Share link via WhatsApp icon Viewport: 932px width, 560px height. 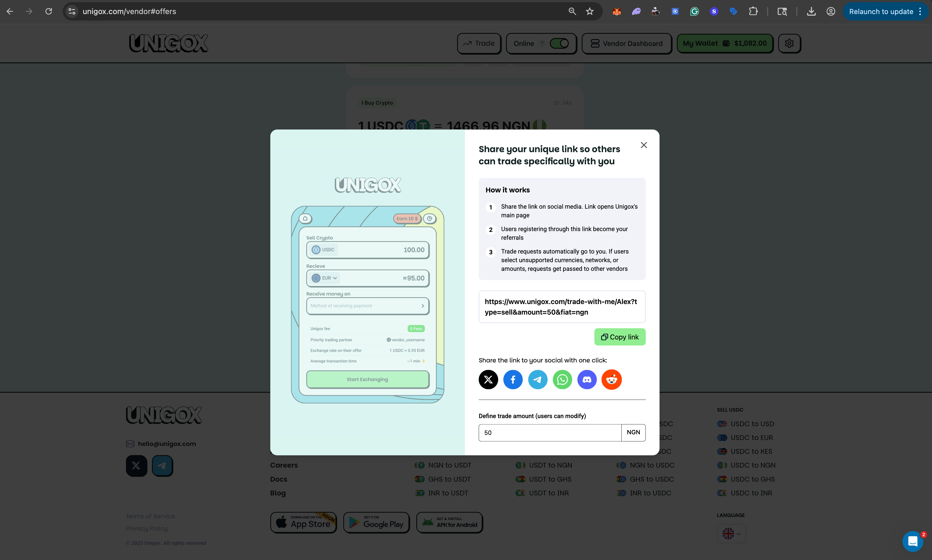coord(562,379)
